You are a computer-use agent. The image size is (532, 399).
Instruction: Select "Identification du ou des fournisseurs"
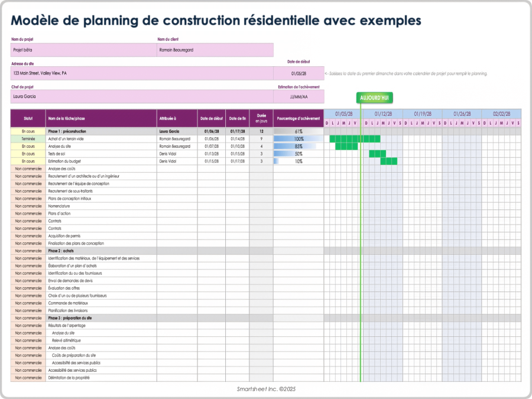coord(75,273)
